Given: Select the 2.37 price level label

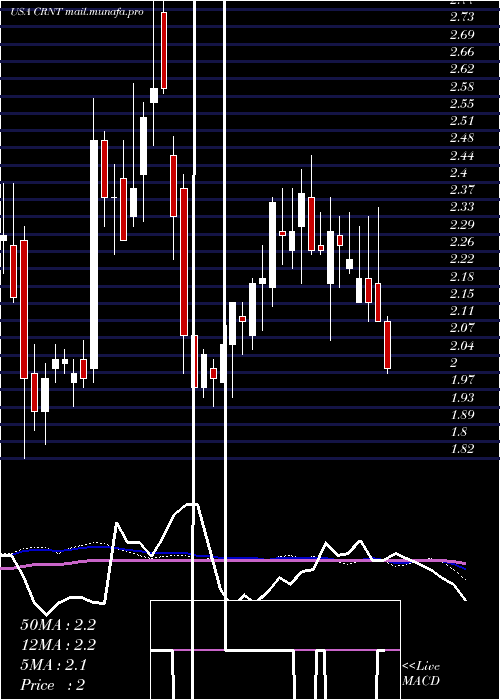Looking at the screenshot, I should click(x=462, y=190).
